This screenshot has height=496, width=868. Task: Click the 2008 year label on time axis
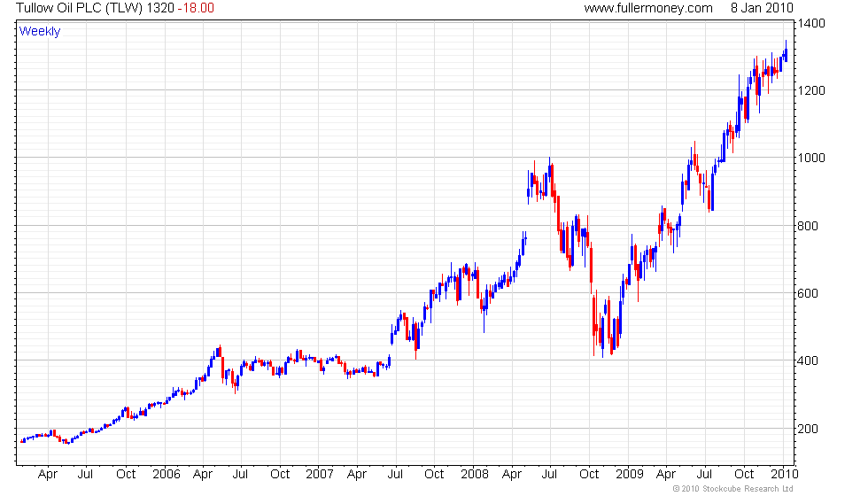pyautogui.click(x=475, y=475)
